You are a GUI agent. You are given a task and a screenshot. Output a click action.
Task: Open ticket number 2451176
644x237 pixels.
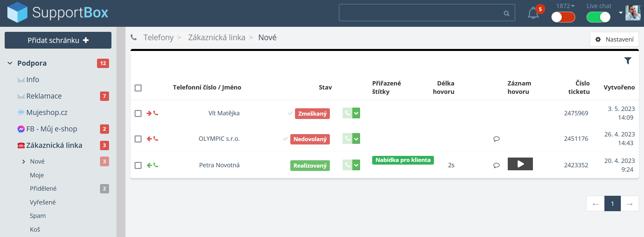click(576, 138)
